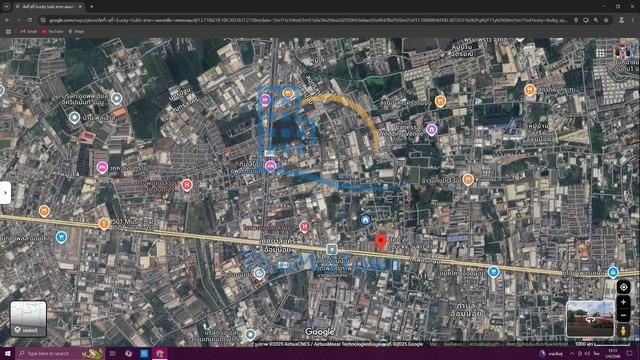Open the Google apps grid icon

[600, 53]
